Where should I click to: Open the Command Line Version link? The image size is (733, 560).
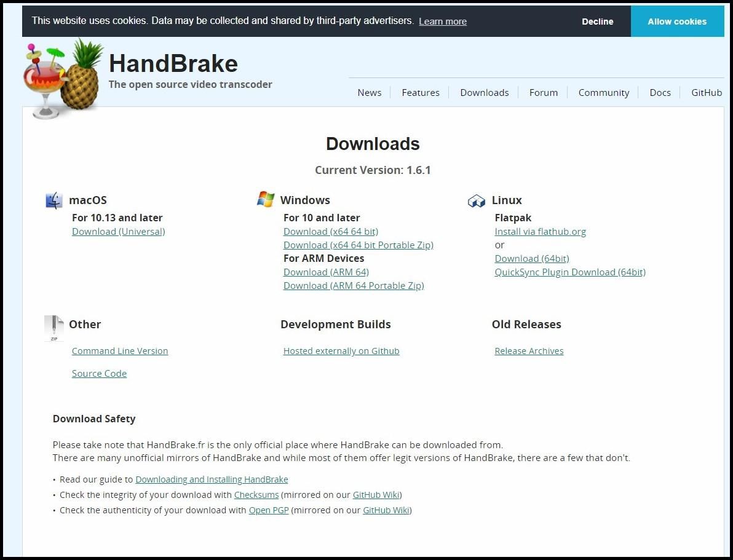point(120,351)
